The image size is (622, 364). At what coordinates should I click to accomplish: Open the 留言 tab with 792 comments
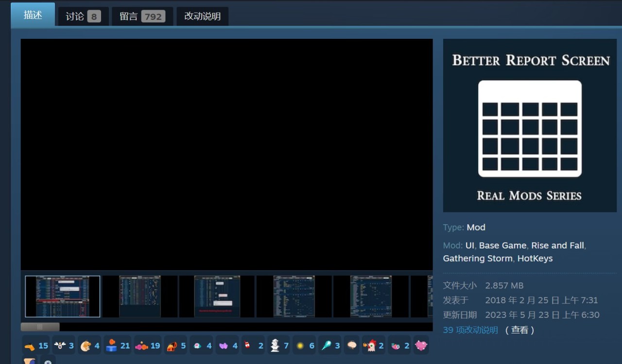[x=142, y=17]
